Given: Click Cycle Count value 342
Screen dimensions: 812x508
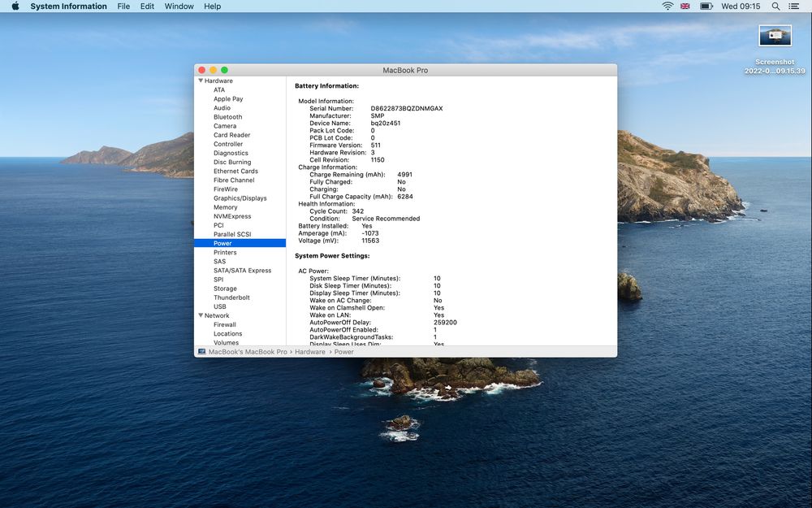Looking at the screenshot, I should coord(358,211).
